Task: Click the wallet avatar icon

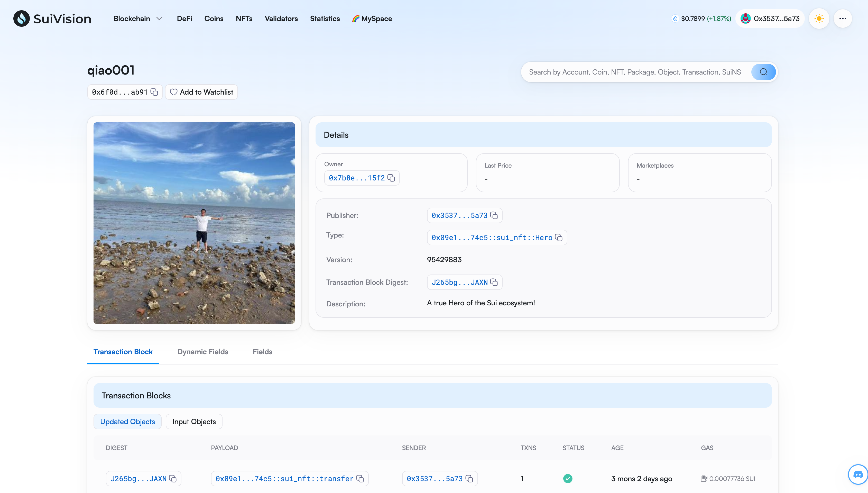Action: pyautogui.click(x=745, y=19)
